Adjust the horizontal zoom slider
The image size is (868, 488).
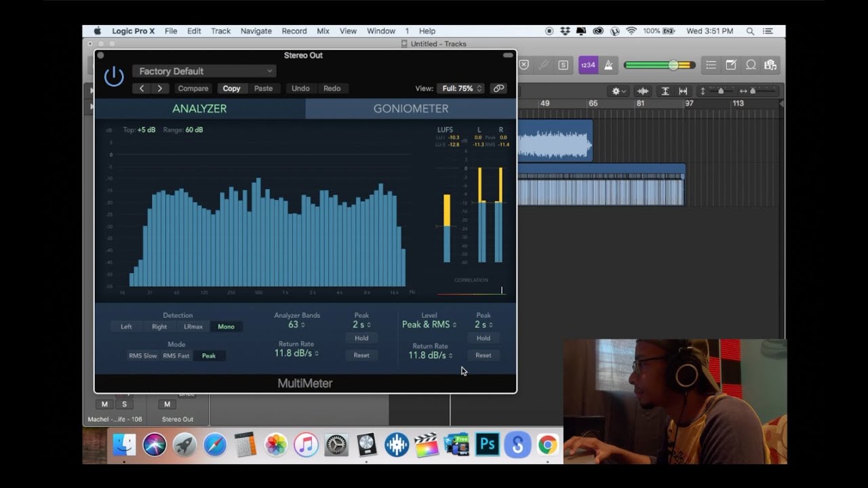[x=753, y=91]
